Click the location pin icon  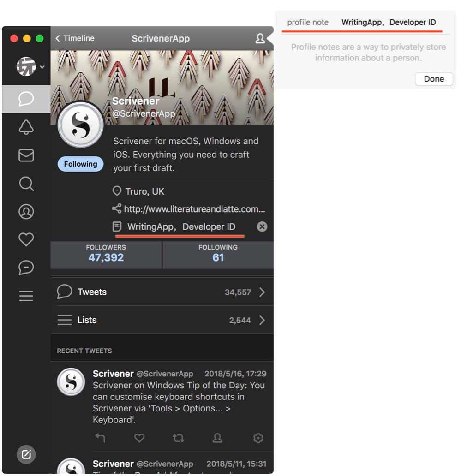pyautogui.click(x=117, y=191)
